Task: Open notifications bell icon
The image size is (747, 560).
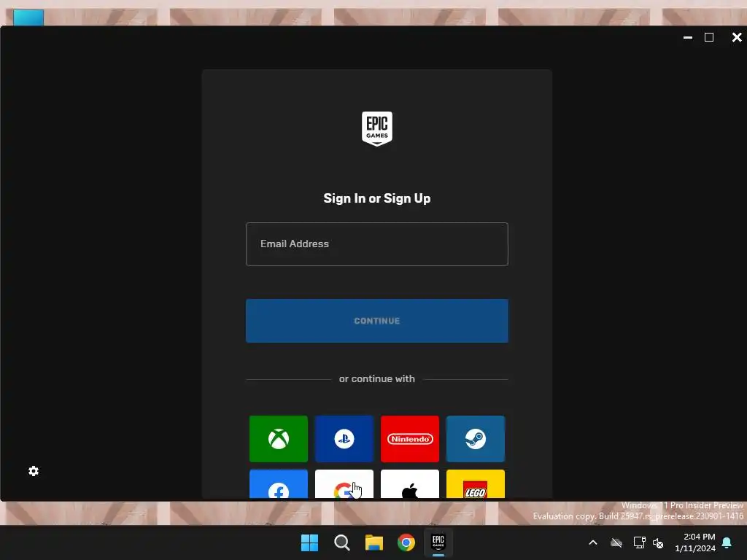Action: point(727,542)
